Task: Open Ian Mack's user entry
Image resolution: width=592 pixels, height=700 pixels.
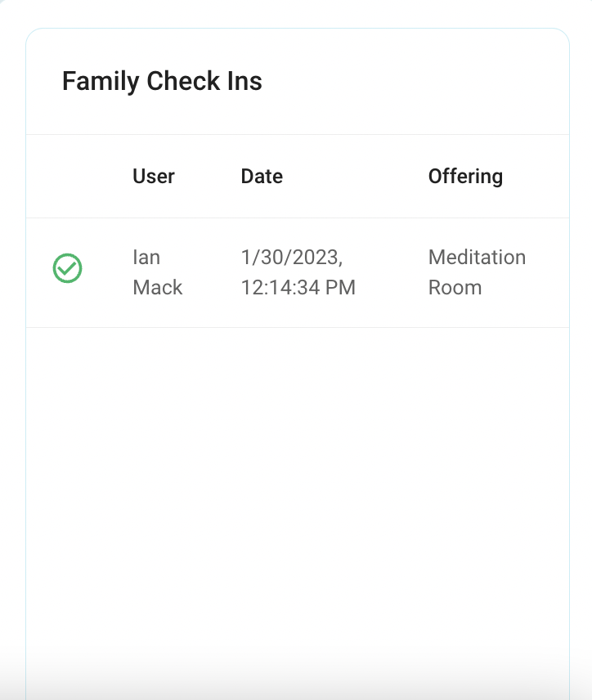Action: (158, 272)
